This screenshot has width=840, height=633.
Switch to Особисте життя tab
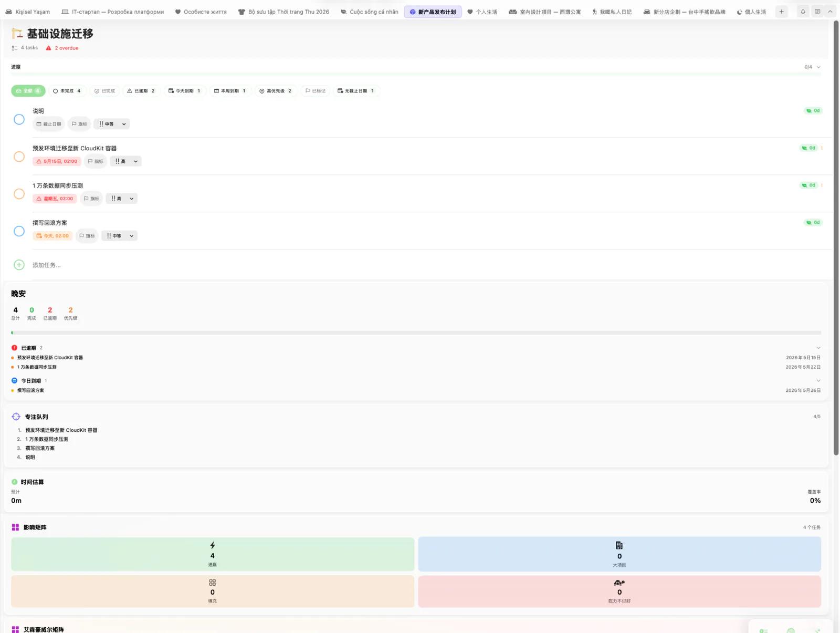click(201, 12)
